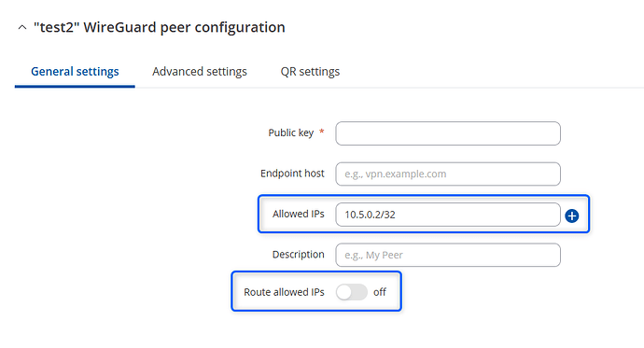Click the "test2" WireGuard peer configuration heading
Viewport: 644px width, 348px height.
[x=160, y=27]
